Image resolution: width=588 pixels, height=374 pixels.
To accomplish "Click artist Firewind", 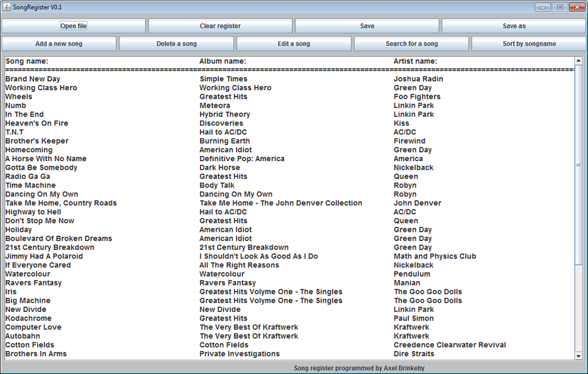I will 410,141.
